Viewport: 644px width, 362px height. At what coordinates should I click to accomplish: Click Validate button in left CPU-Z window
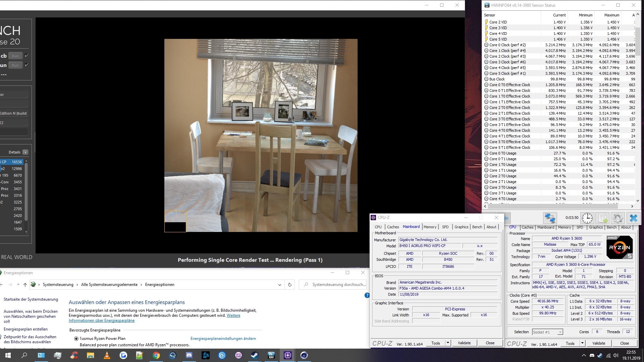pos(464,343)
